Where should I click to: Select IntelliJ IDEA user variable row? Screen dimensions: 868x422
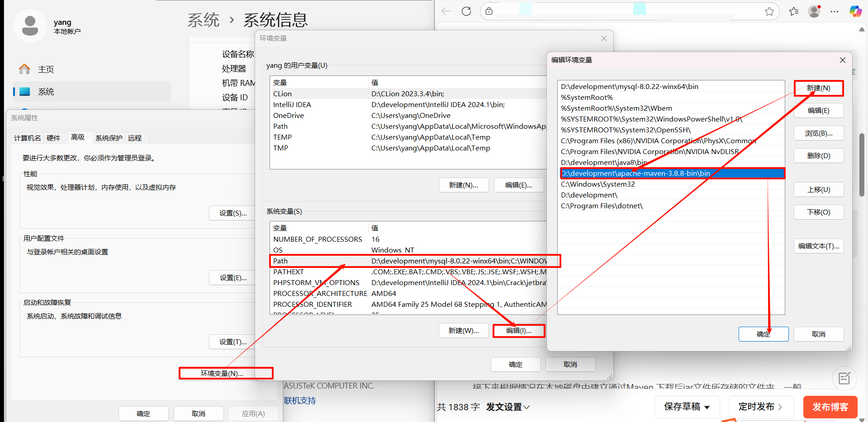409,104
